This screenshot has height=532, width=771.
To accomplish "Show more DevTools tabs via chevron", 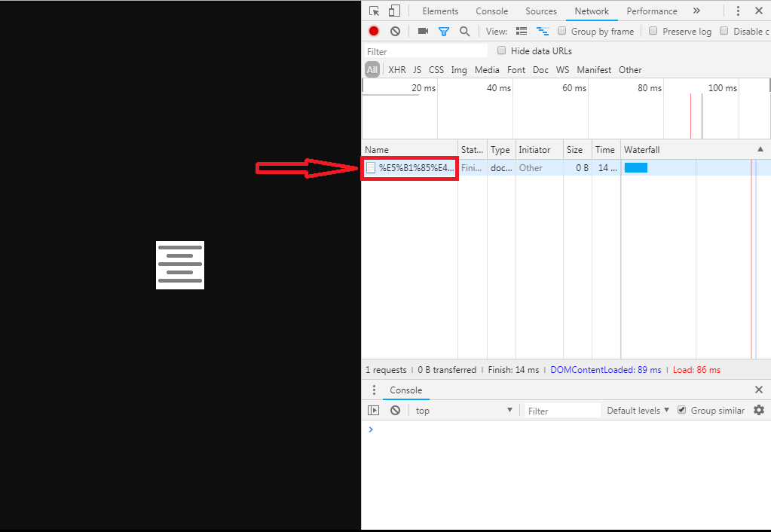I will click(696, 11).
